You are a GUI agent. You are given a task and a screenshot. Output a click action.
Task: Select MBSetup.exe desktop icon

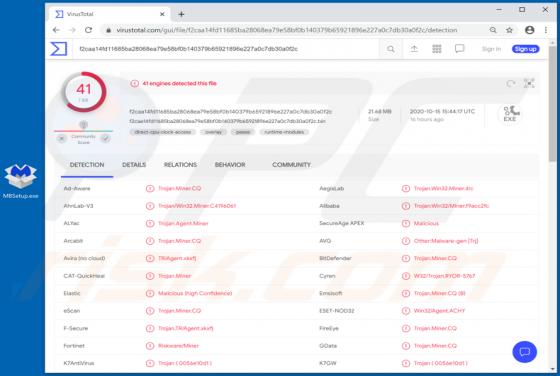[x=20, y=181]
